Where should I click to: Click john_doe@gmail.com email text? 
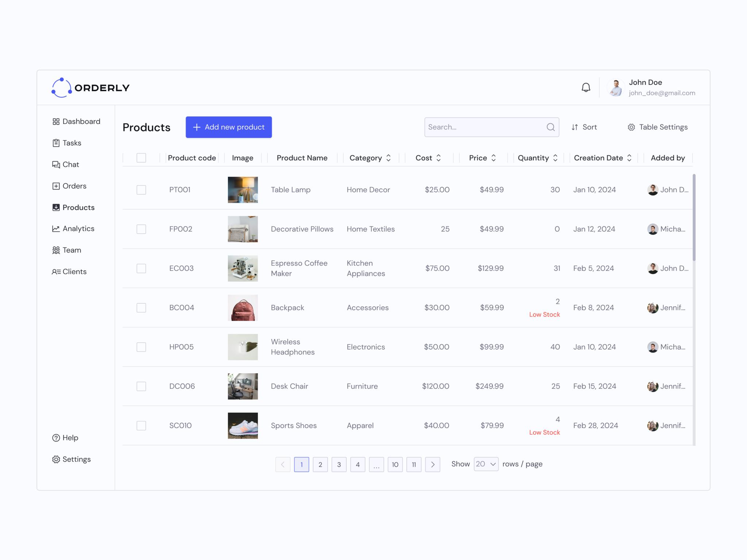point(662,93)
